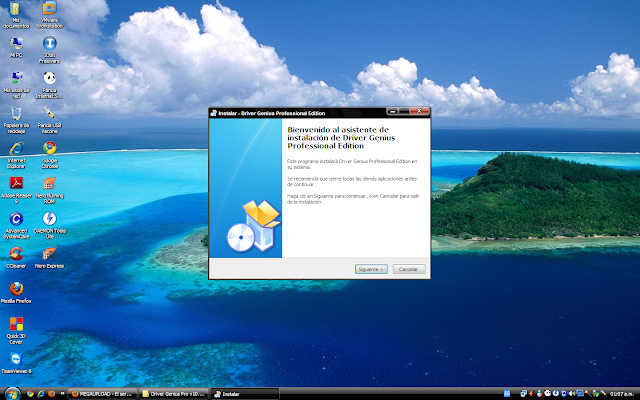This screenshot has height=400, width=640.
Task: Switch to MEGAUPLOAD Firefox taskbar window
Action: click(x=102, y=394)
